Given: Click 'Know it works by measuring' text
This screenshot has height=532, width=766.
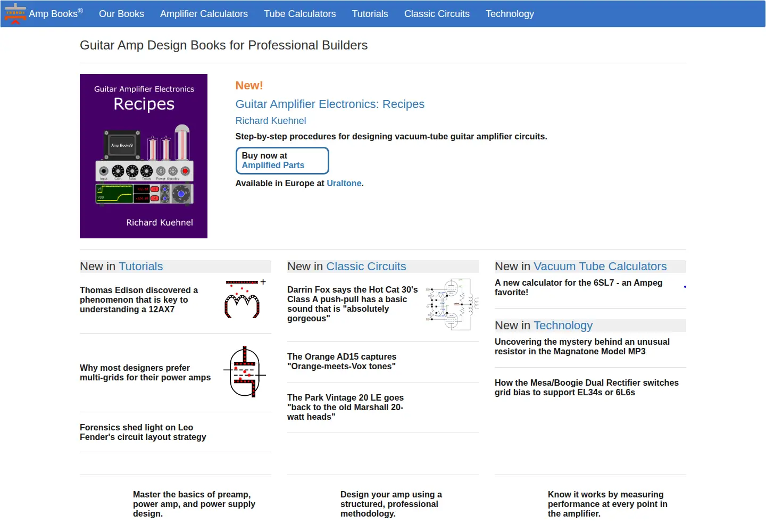Looking at the screenshot, I should tap(607, 504).
